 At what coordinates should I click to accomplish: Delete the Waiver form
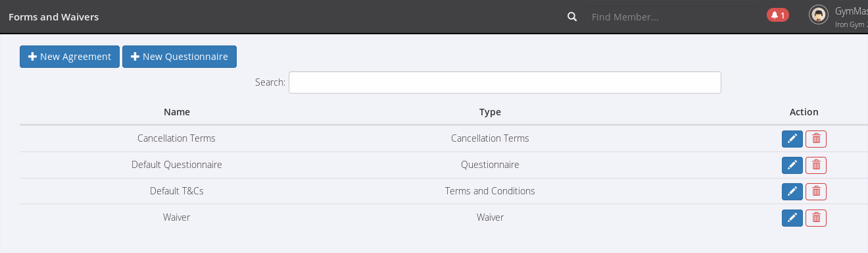[816, 217]
